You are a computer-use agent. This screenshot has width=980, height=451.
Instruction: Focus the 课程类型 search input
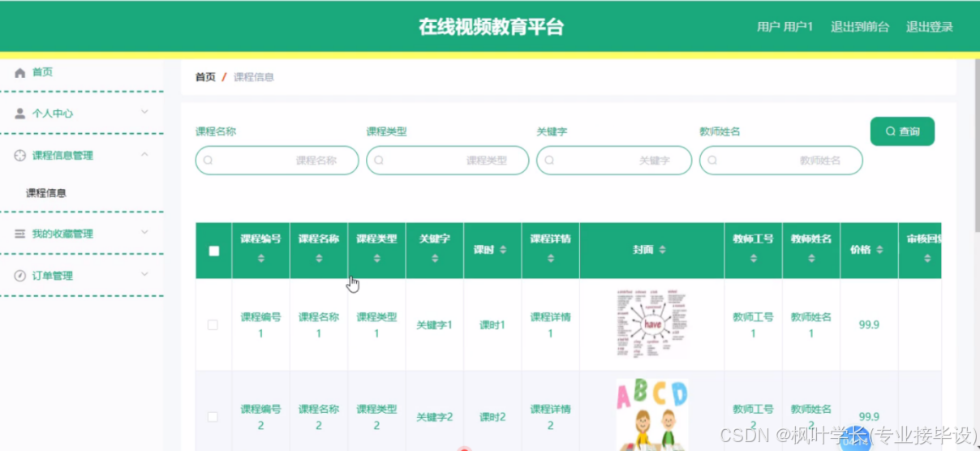coord(447,161)
